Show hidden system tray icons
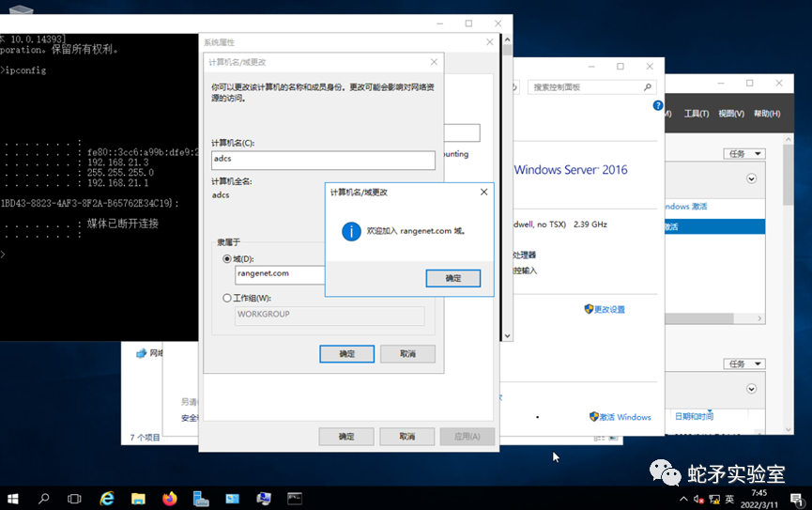Viewport: 812px width, 510px height. pos(683,499)
